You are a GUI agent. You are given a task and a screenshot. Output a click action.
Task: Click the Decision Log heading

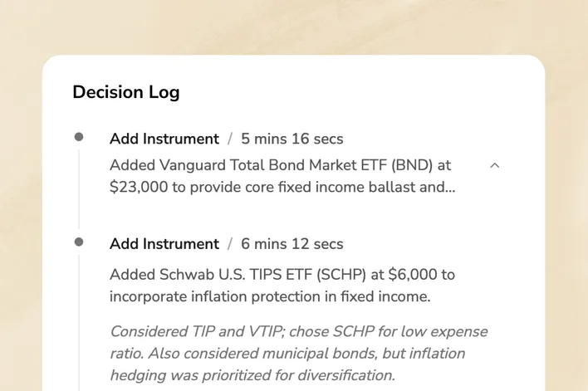(125, 92)
